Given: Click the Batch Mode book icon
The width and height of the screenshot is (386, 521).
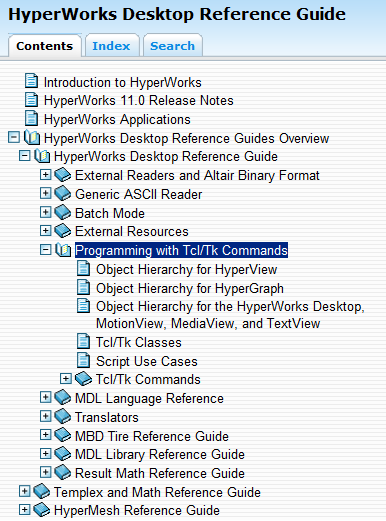Looking at the screenshot, I should coord(62,212).
